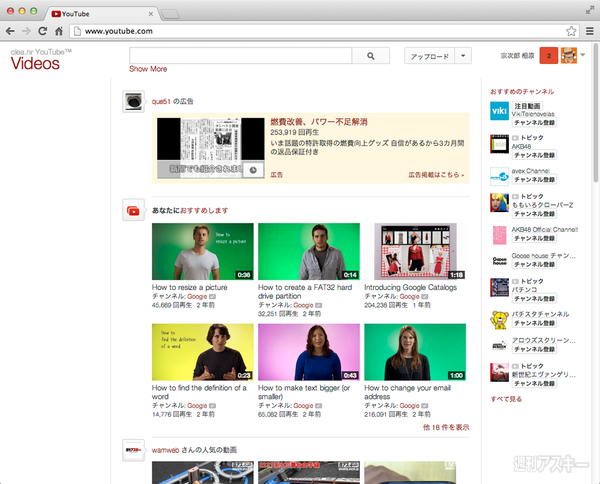This screenshot has height=484, width=600.
Task: Play How to create a FAT32 thumbnail
Action: (x=309, y=251)
